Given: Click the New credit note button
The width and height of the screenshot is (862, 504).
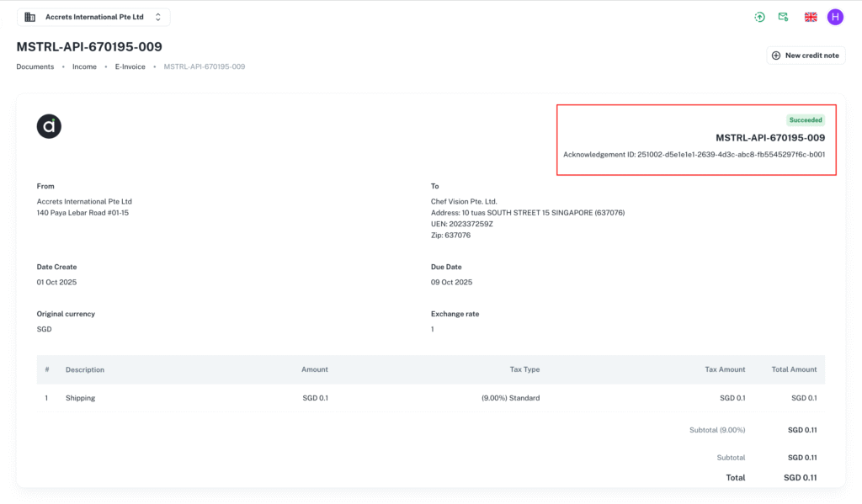Looking at the screenshot, I should (806, 55).
